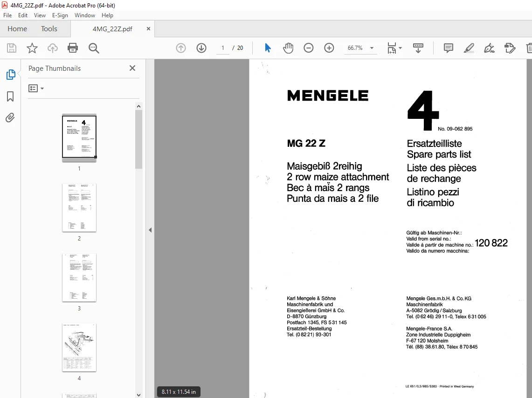The image size is (532, 398).
Task: Go to the next page with down arrow
Action: [201, 48]
